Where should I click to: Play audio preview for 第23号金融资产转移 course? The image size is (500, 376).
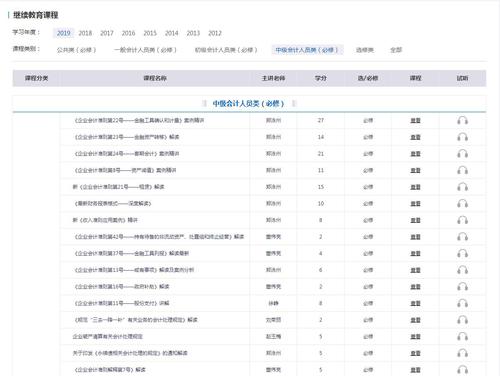pos(462,137)
